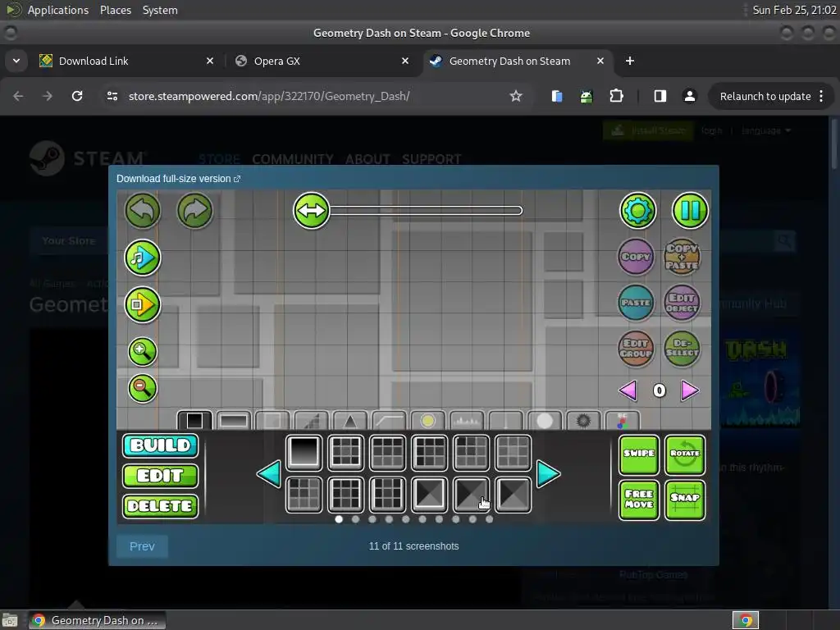Click the zoom out magnifier
The height and width of the screenshot is (630, 840).
click(x=143, y=388)
